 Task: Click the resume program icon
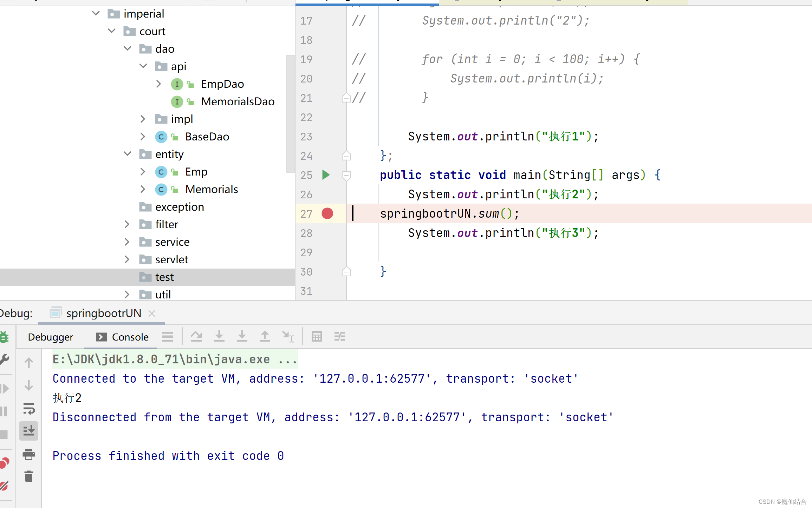(x=4, y=389)
